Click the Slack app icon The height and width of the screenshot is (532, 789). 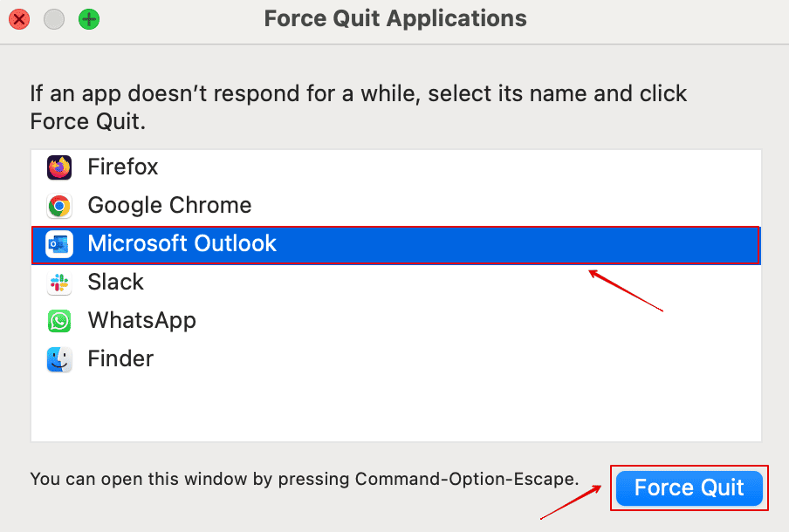(59, 283)
